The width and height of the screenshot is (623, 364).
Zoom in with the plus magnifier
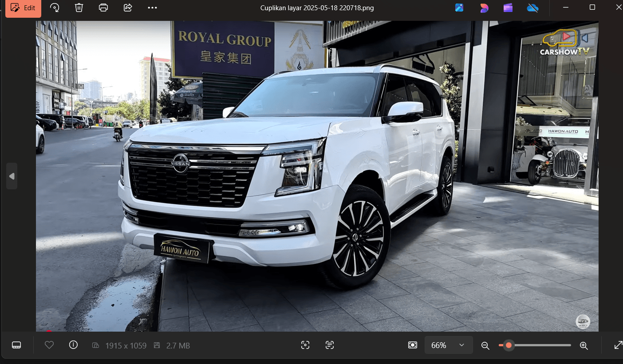[584, 345]
